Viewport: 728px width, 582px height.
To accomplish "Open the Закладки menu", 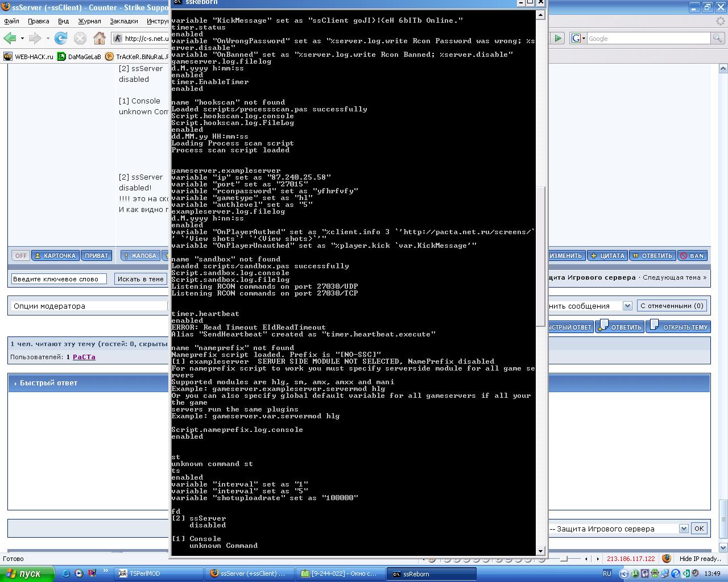I will [x=124, y=21].
